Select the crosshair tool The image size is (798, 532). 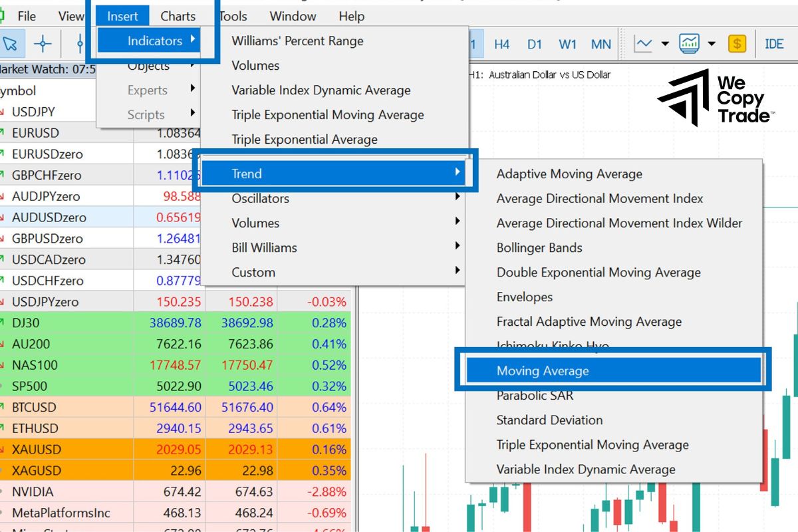[x=43, y=44]
